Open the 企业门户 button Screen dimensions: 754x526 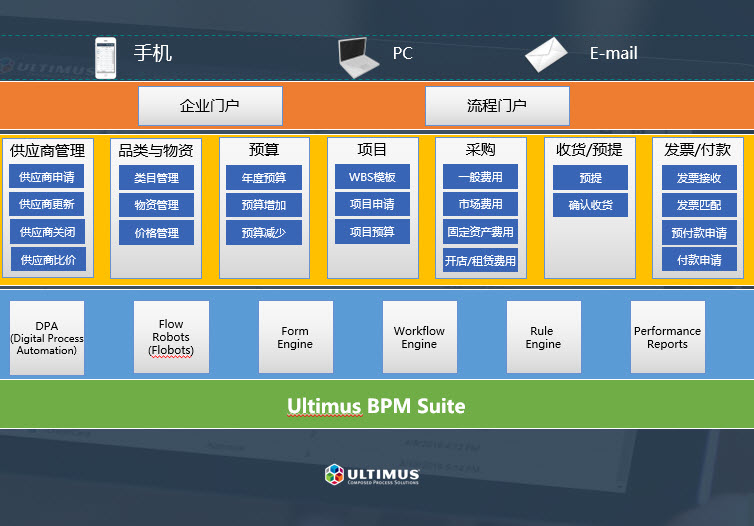(x=210, y=105)
